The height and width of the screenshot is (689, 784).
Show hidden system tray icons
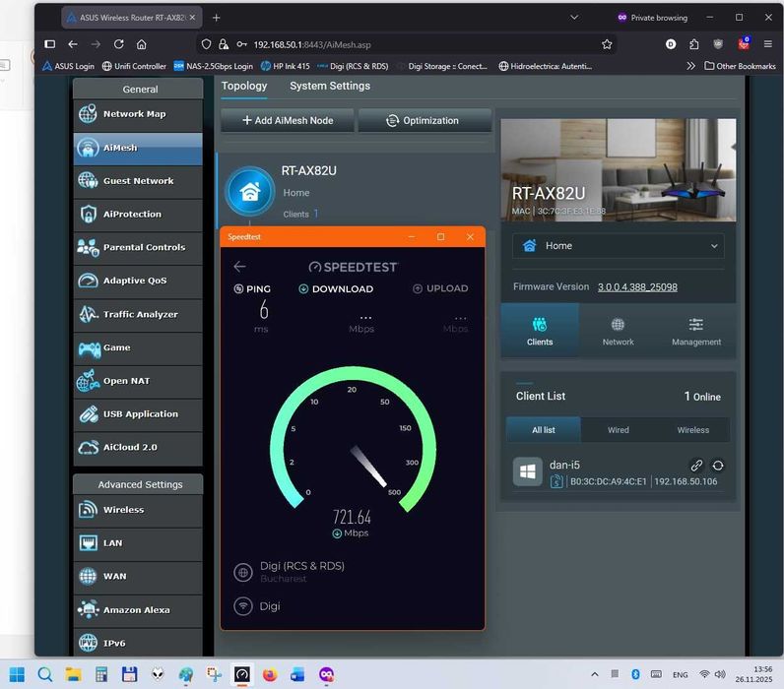pyautogui.click(x=593, y=674)
